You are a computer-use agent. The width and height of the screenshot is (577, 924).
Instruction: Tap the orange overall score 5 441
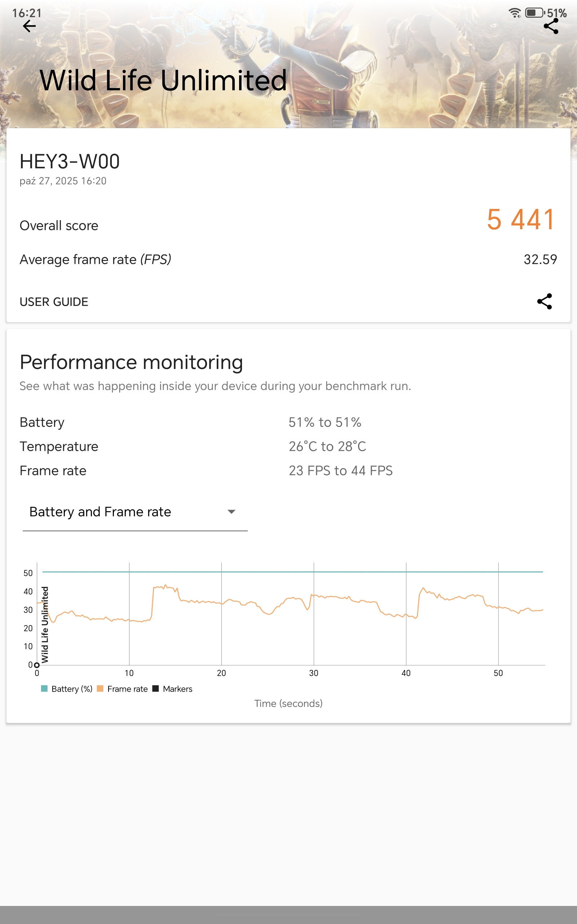521,220
